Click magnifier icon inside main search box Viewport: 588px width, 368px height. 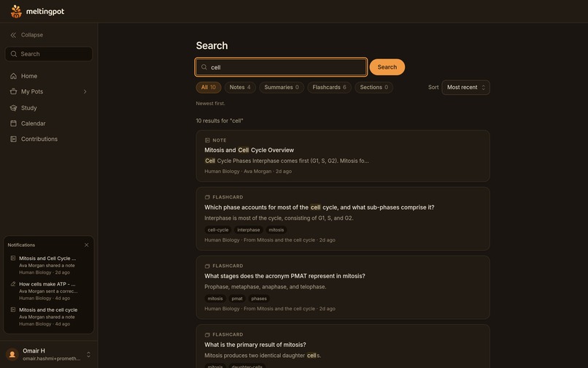[x=204, y=67]
